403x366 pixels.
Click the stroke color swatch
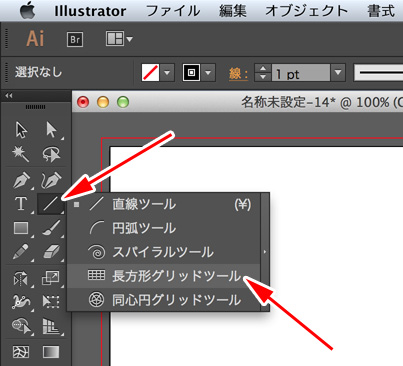click(191, 72)
